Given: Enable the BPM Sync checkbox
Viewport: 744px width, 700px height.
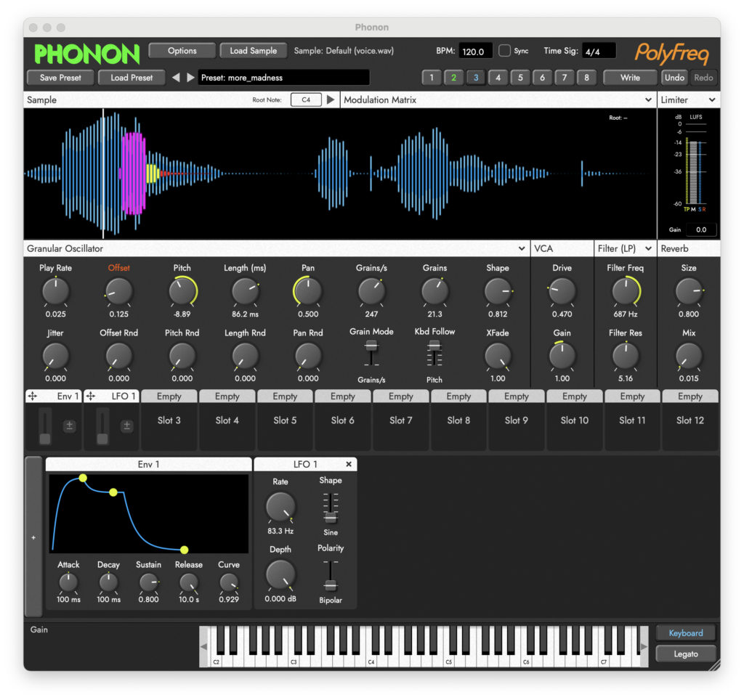Looking at the screenshot, I should tap(505, 50).
